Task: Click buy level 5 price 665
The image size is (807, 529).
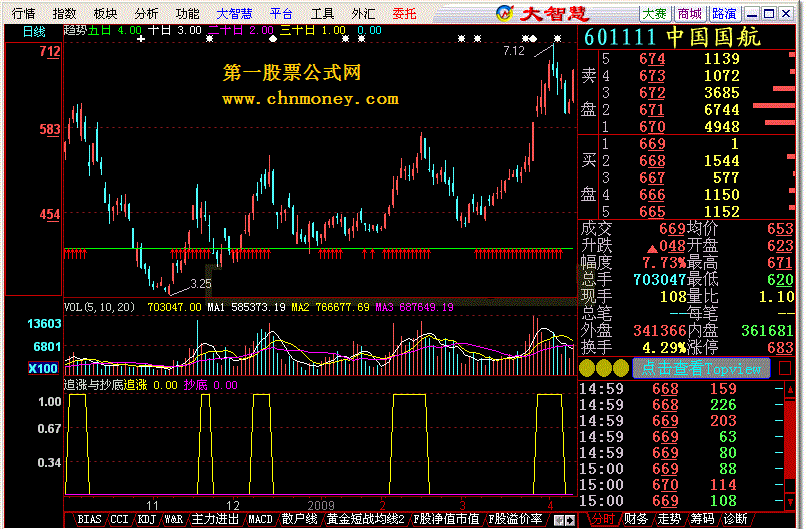Action: tap(652, 211)
